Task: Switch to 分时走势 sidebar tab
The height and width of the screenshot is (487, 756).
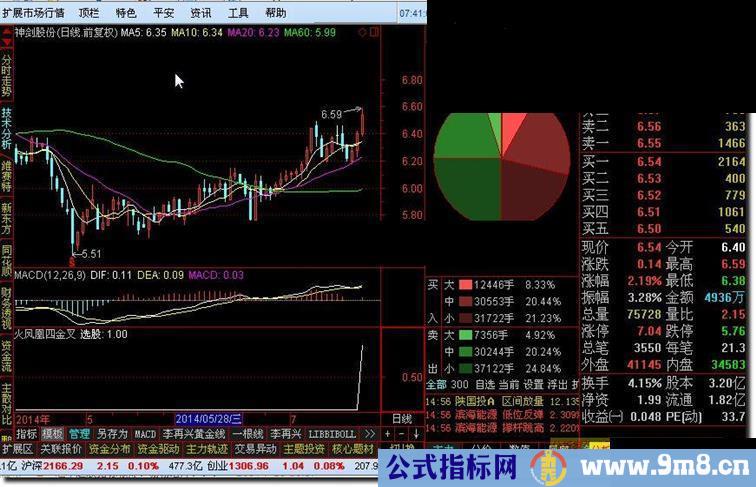Action: point(6,75)
